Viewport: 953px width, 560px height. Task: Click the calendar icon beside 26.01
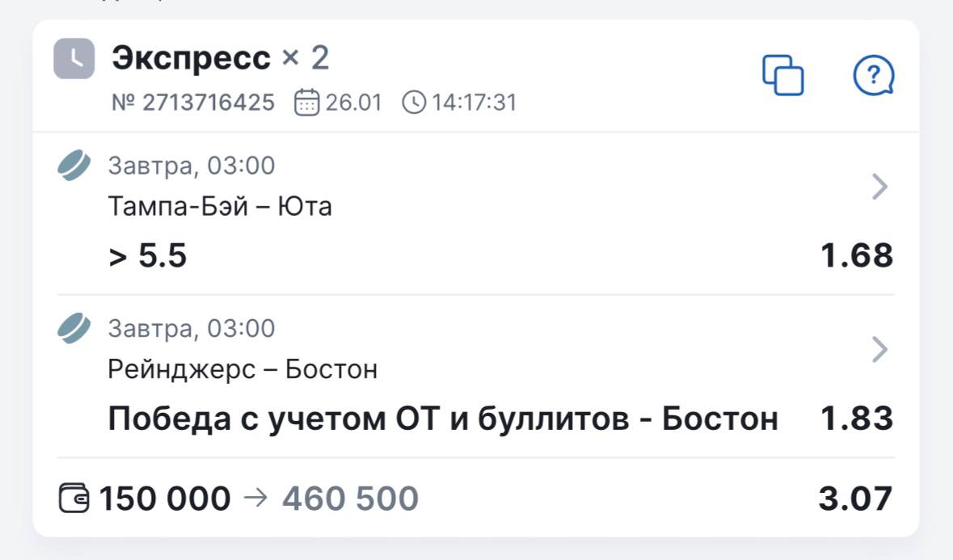[x=306, y=103]
